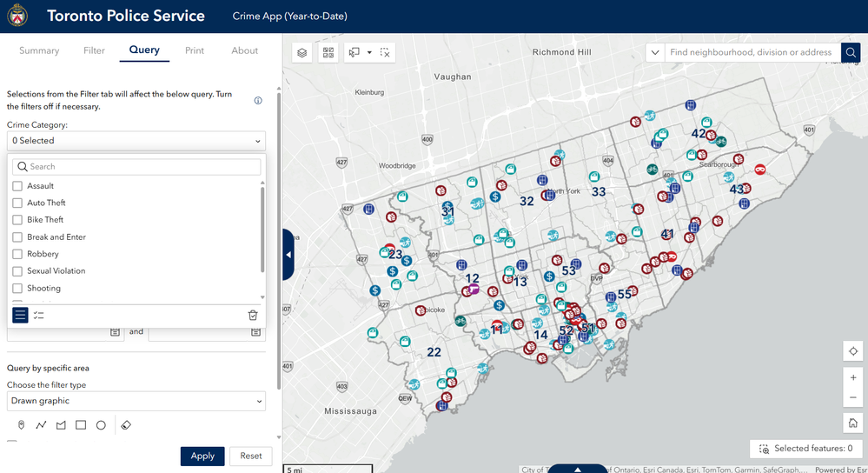Viewport: 868px width, 473px height.
Task: Click Toronto Police Service logo
Action: [x=17, y=16]
